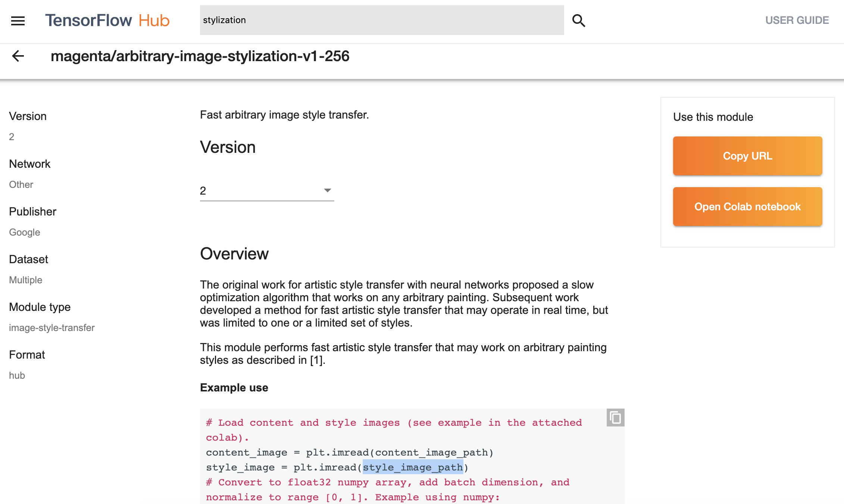Click the Google publisher label
The height and width of the screenshot is (504, 844).
coord(24,232)
